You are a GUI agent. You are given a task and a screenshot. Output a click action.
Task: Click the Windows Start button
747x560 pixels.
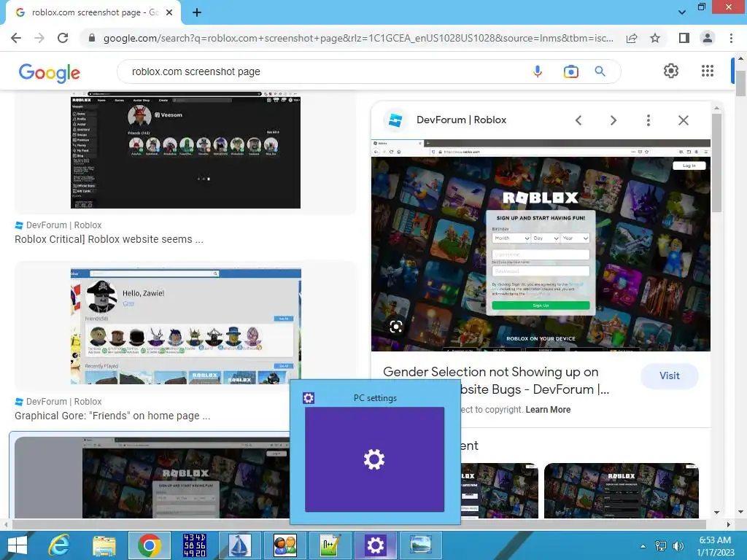click(x=17, y=545)
